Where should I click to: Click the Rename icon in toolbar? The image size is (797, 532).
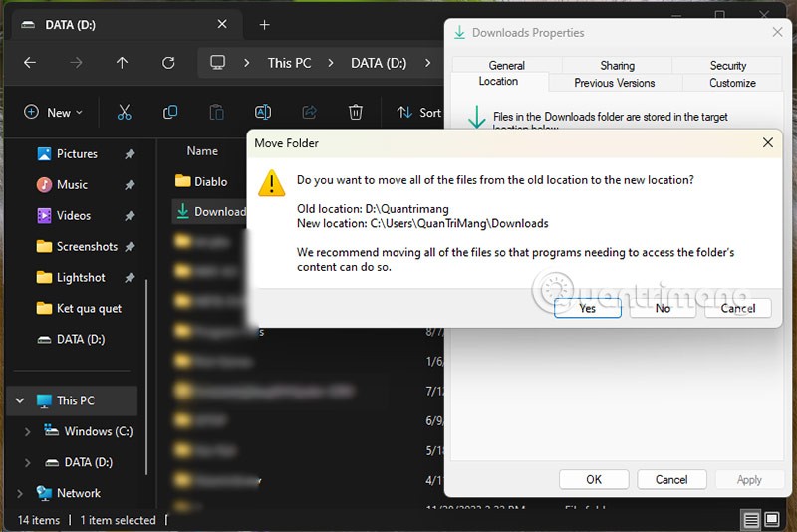263,113
